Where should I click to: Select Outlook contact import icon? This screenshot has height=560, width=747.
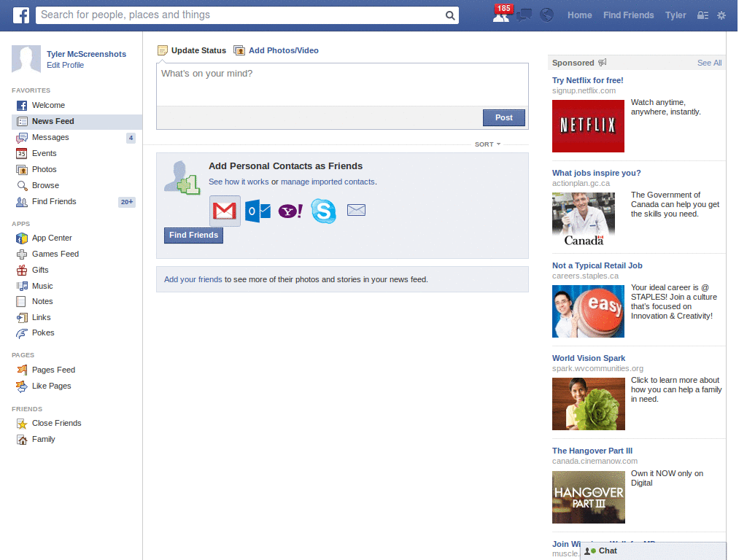click(x=258, y=211)
